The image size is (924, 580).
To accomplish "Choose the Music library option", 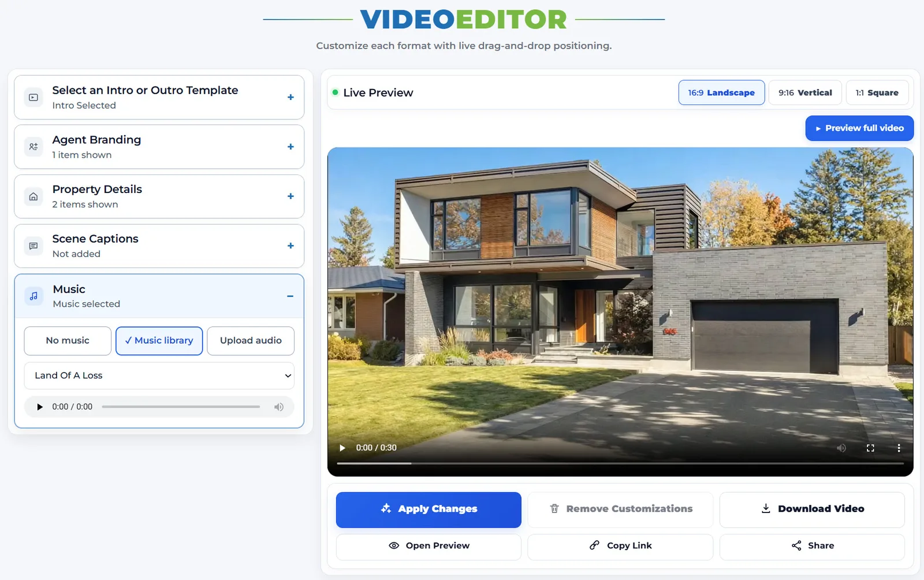I will point(159,341).
